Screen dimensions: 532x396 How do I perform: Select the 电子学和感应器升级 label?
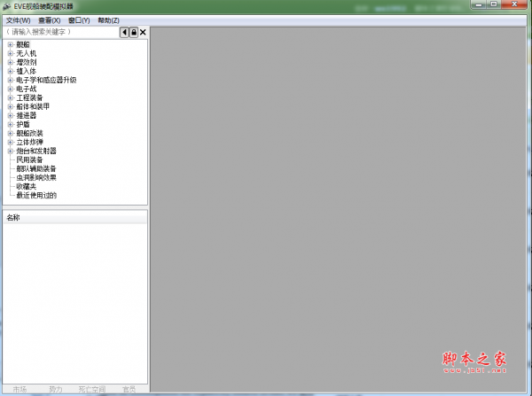pyautogui.click(x=46, y=80)
